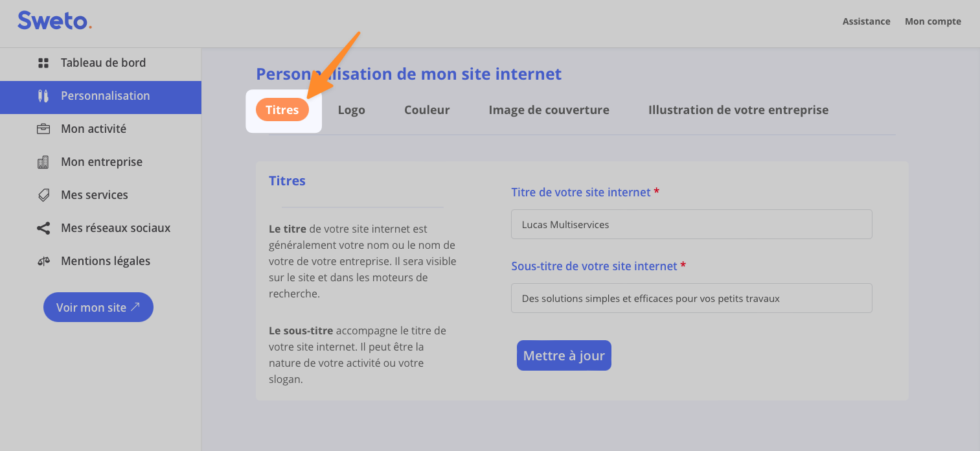
Task: Select the share icon for Mes réseaux sociaux
Action: click(x=43, y=228)
